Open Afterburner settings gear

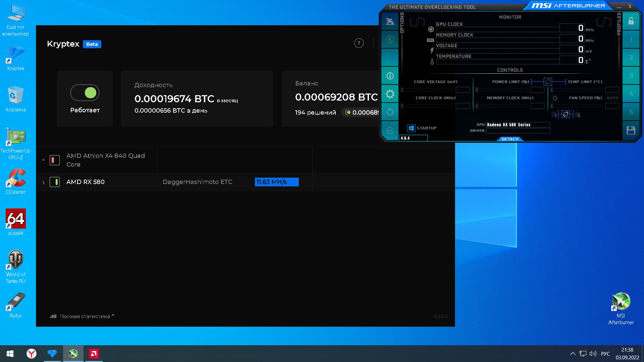[390, 94]
